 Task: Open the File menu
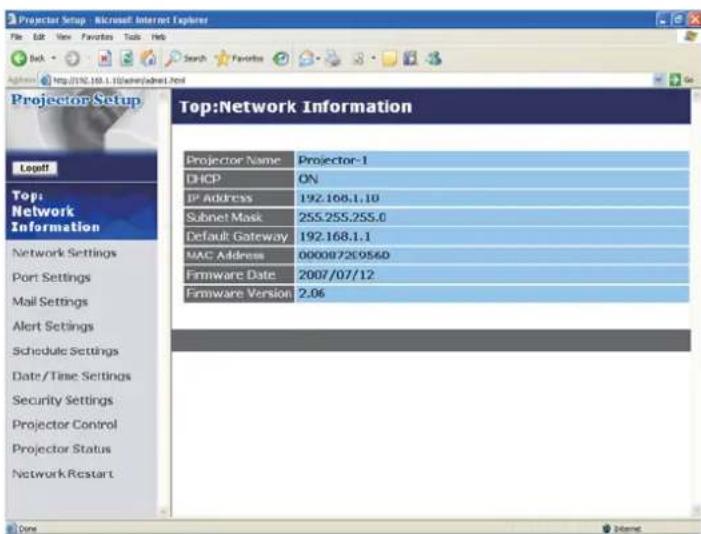tap(16, 37)
